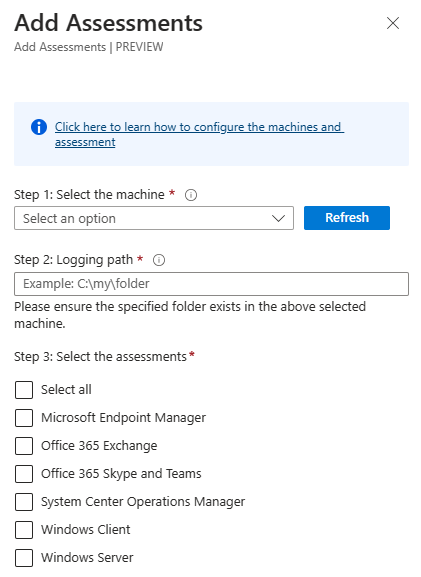Open the 'Select an option' machine dropdown

pos(154,218)
